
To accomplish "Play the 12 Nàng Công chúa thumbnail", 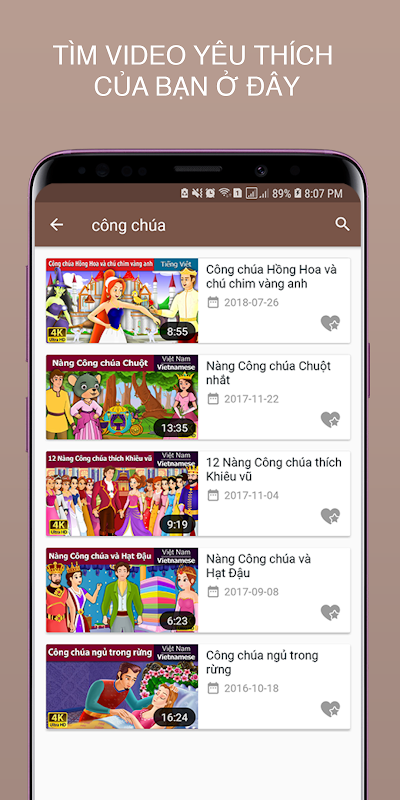I will [x=122, y=493].
